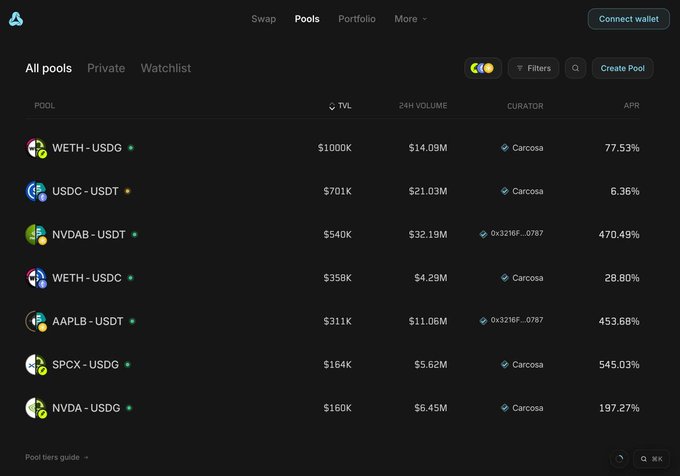
Task: Open the AAPLB - USDT pool name
Action: pyautogui.click(x=88, y=321)
